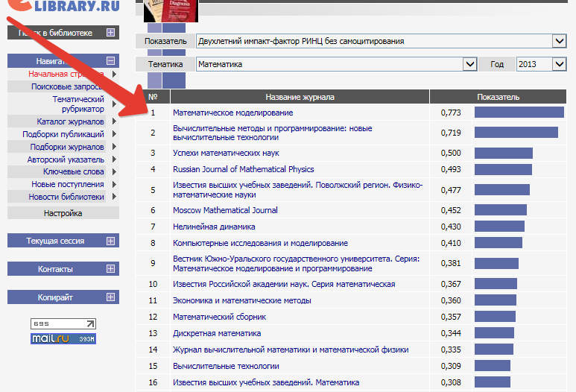
Task: Click arrow next to Каталог журналов
Action: [x=114, y=121]
